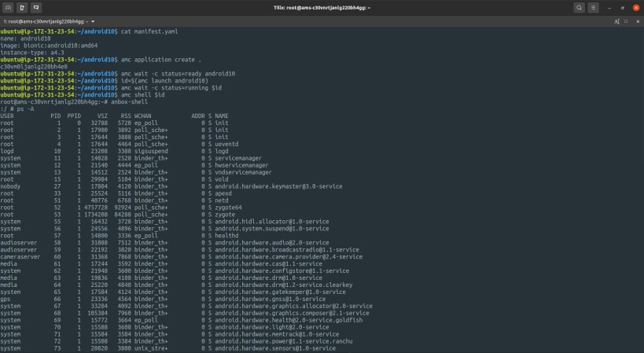Click 'android.hardware.memtrack@1.0-service' entry
644x353 pixels.
[277, 334]
